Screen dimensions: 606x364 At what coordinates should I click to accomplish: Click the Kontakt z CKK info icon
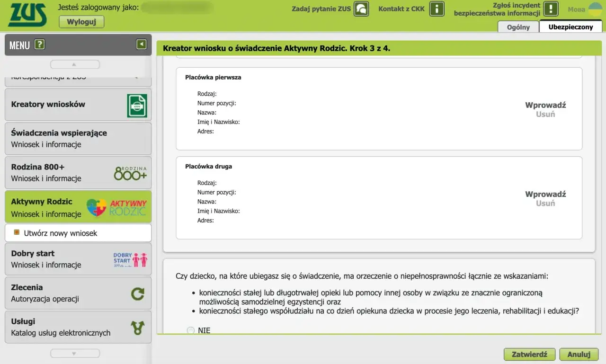[x=436, y=9]
